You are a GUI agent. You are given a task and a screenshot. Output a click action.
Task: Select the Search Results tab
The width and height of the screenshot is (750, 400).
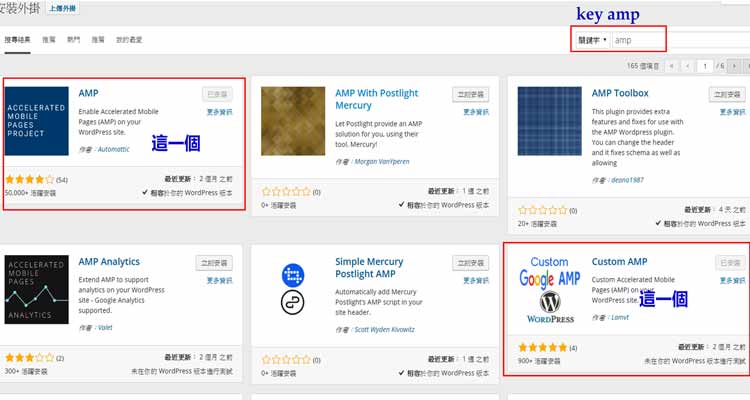tap(18, 40)
